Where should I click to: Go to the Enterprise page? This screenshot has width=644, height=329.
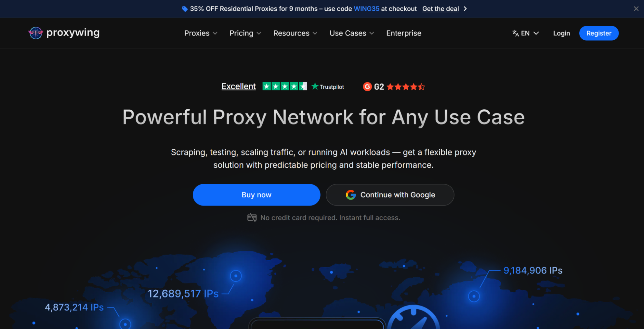click(404, 33)
